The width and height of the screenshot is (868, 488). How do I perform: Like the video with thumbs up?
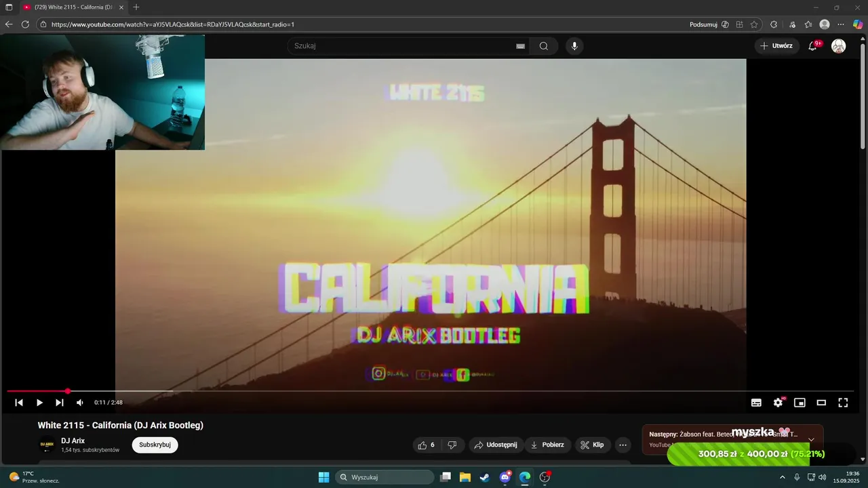click(427, 445)
